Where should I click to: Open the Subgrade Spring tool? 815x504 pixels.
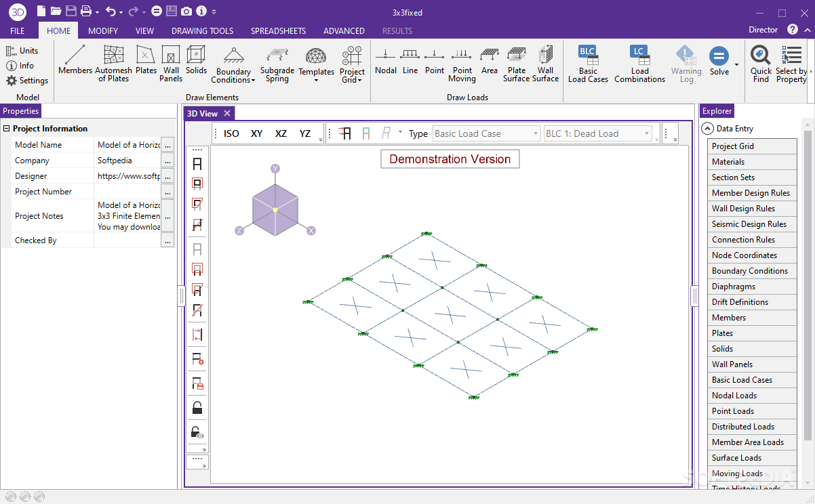point(277,64)
